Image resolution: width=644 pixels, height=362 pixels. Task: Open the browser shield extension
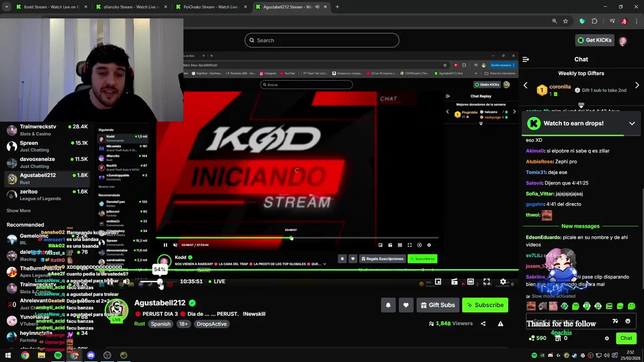(582, 21)
